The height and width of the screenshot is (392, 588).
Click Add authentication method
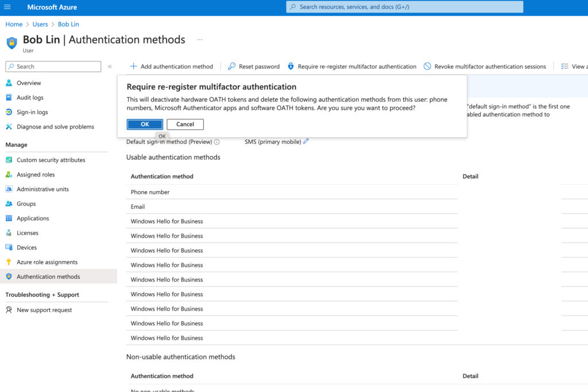click(x=171, y=67)
